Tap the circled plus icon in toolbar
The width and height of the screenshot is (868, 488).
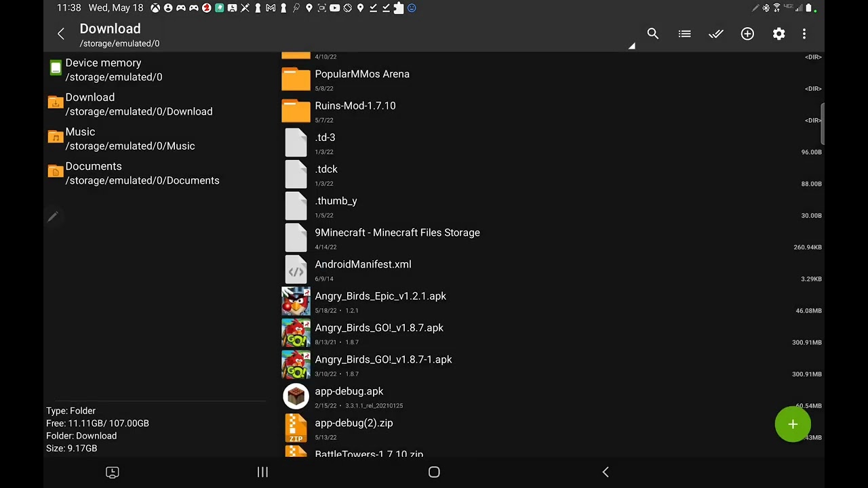pos(747,34)
